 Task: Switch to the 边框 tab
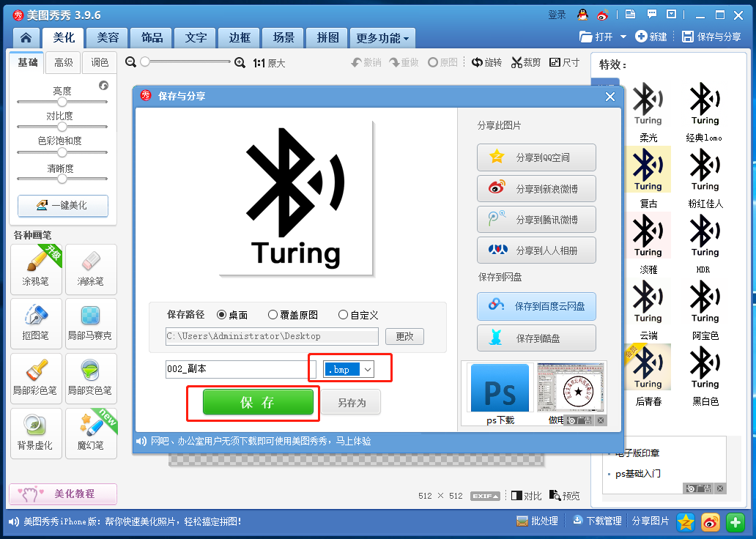(x=240, y=37)
